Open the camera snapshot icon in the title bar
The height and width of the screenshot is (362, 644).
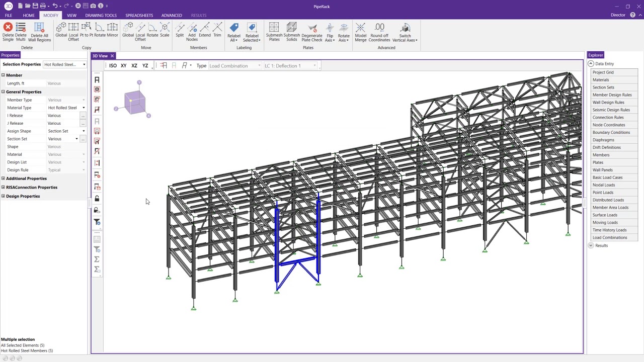pos(93,6)
